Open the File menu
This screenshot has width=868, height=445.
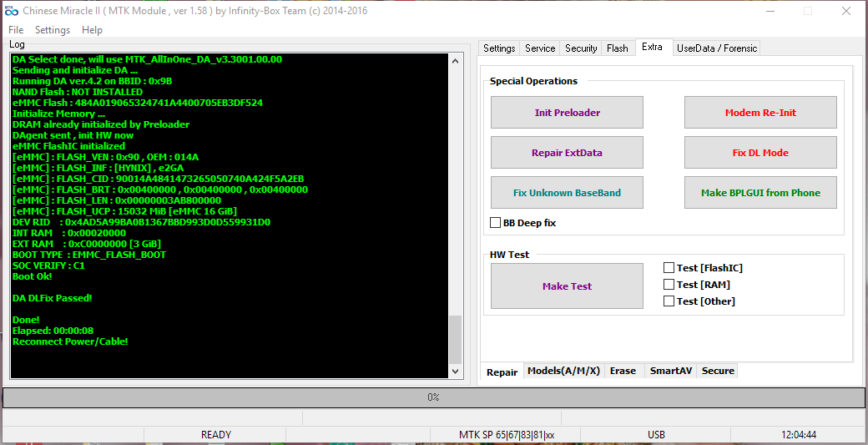click(16, 30)
